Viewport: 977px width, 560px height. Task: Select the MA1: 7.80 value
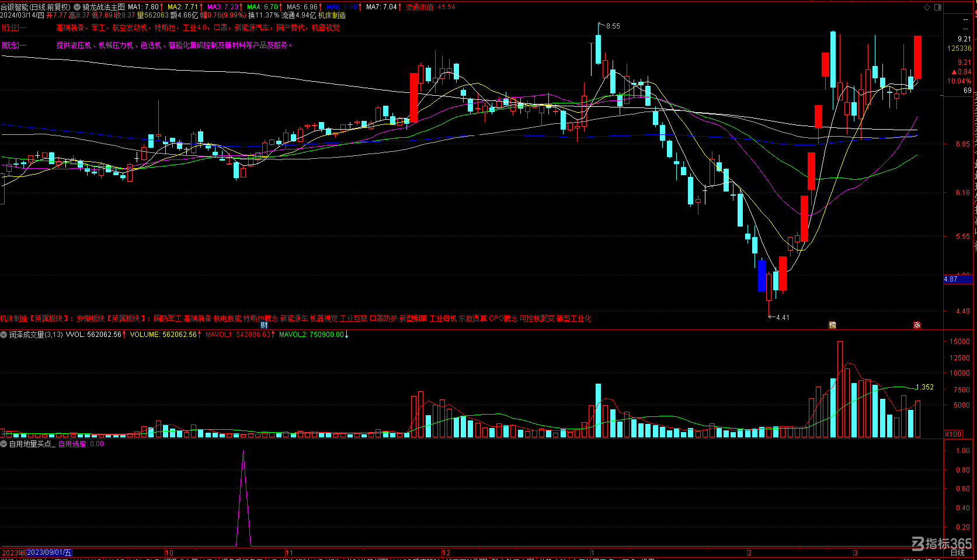143,7
